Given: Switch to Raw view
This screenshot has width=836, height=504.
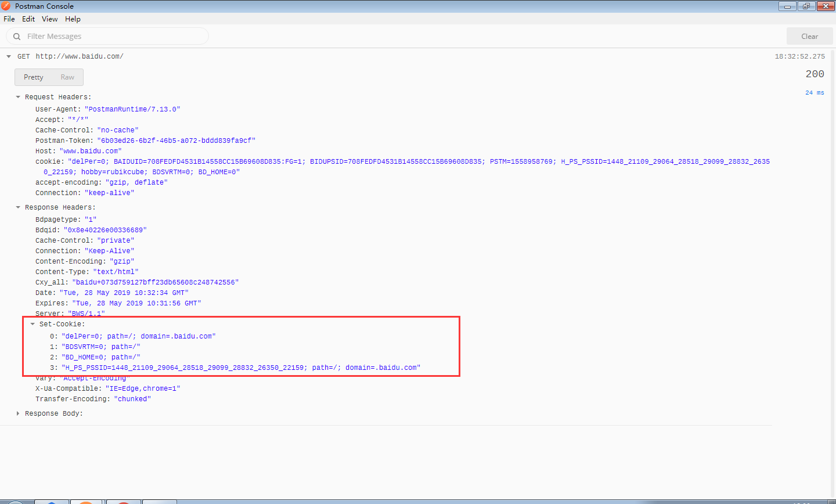Looking at the screenshot, I should [x=67, y=77].
